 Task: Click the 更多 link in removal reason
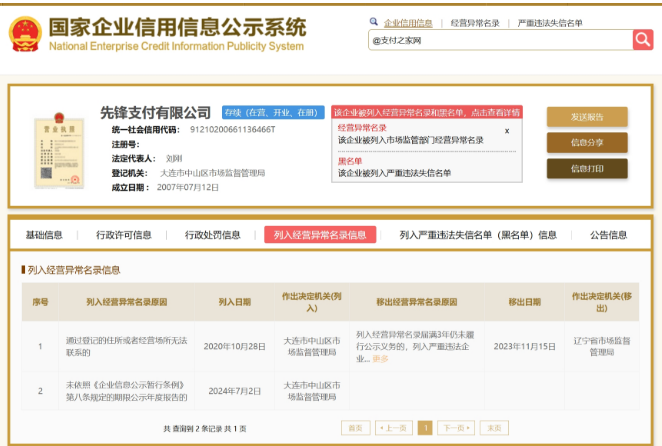pyautogui.click(x=380, y=359)
